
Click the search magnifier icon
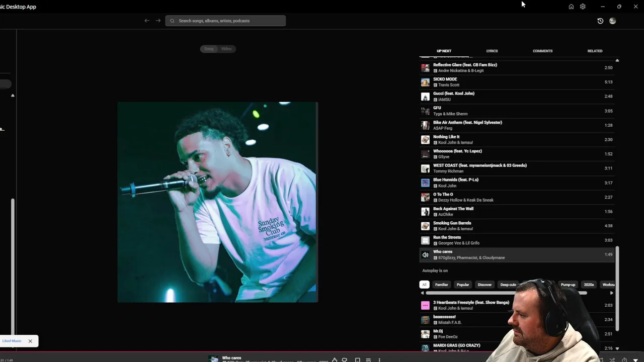click(x=173, y=21)
